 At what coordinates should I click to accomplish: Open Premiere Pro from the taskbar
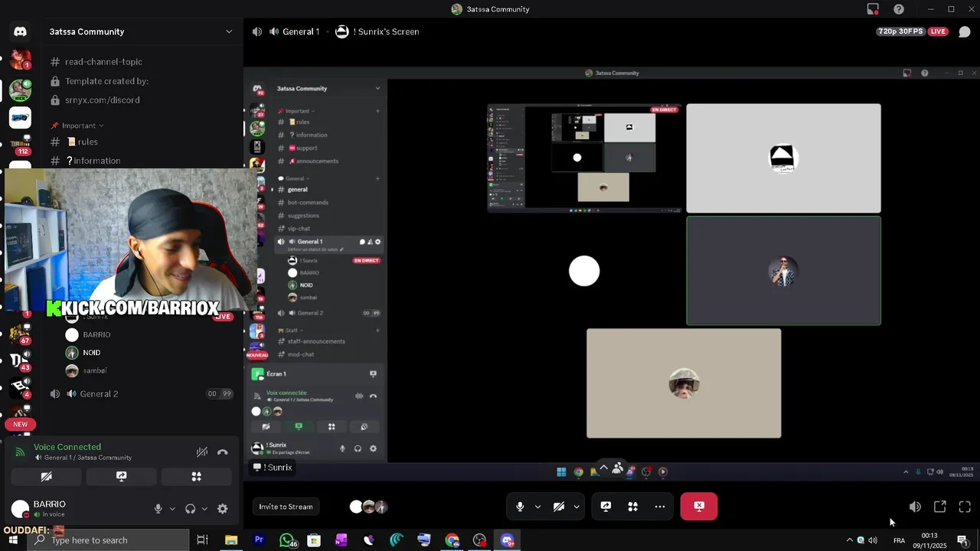pos(259,540)
